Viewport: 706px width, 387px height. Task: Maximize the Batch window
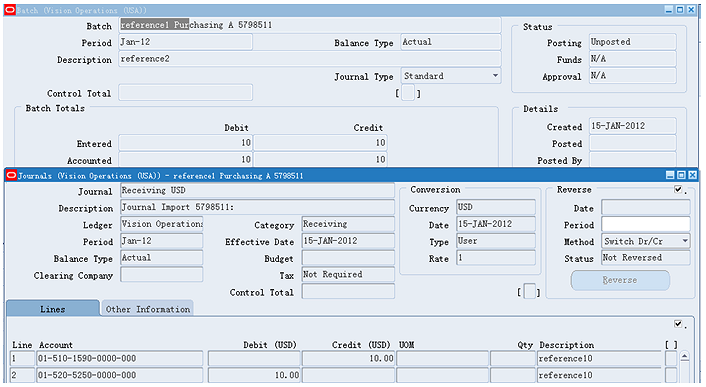[x=680, y=10]
